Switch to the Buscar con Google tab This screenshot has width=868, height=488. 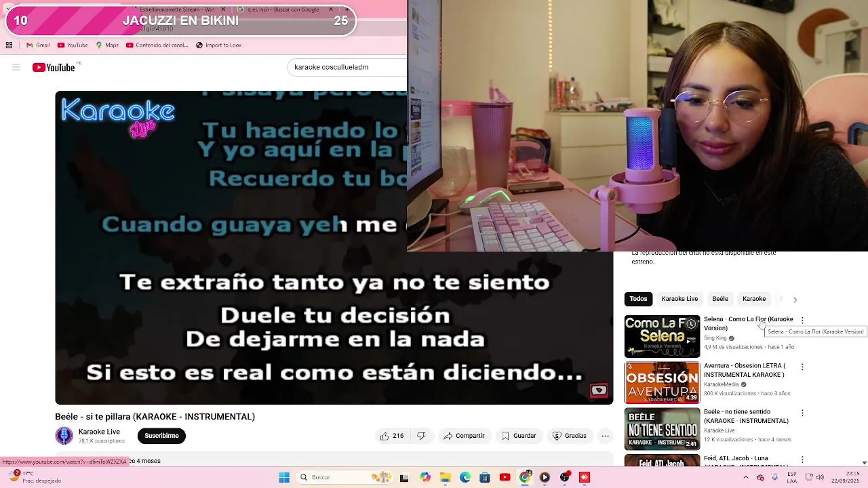285,9
